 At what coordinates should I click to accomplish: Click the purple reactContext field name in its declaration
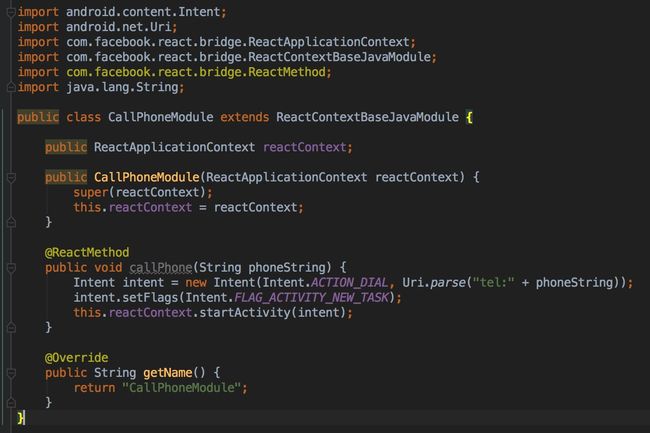pyautogui.click(x=304, y=147)
